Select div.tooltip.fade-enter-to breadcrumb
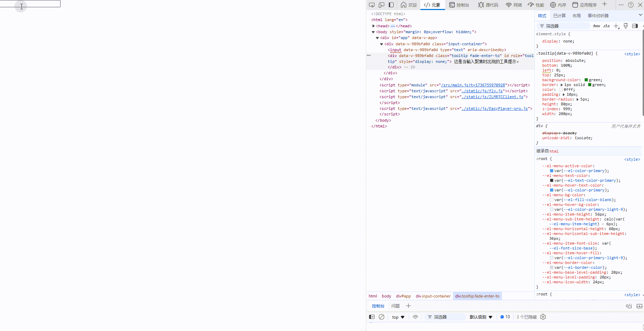This screenshot has width=644, height=331. [x=477, y=296]
